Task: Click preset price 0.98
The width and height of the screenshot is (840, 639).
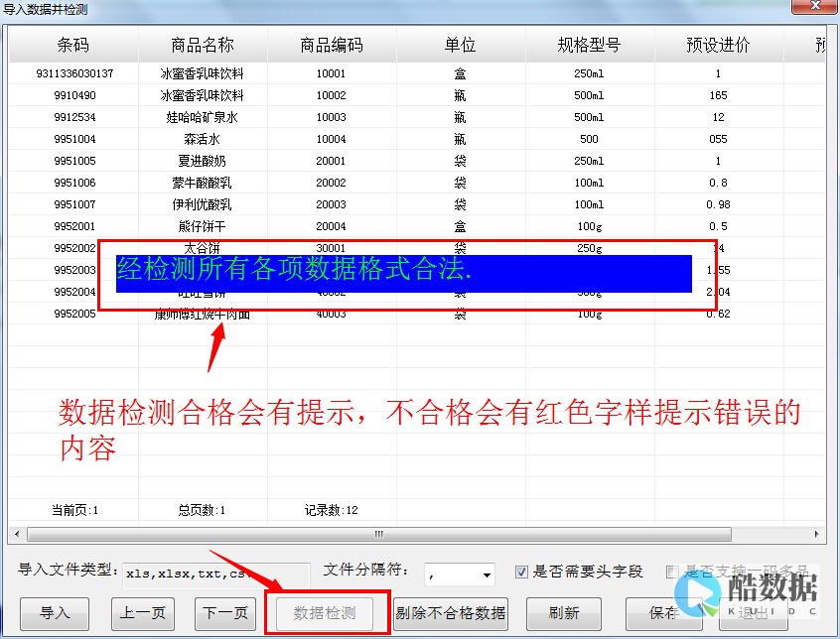Action: 719,204
